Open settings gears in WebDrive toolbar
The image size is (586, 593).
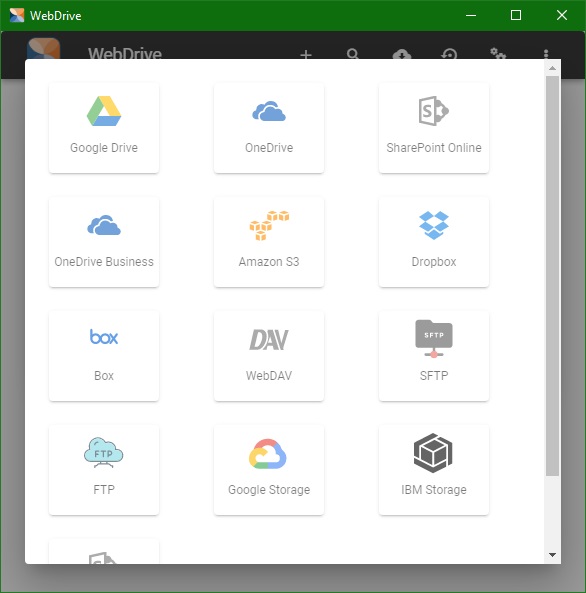click(498, 53)
